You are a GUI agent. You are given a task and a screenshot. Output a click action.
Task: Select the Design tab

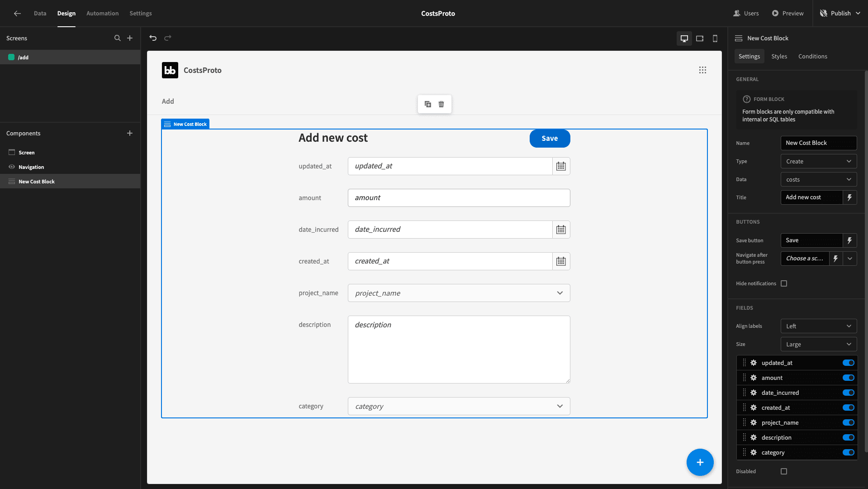66,14
